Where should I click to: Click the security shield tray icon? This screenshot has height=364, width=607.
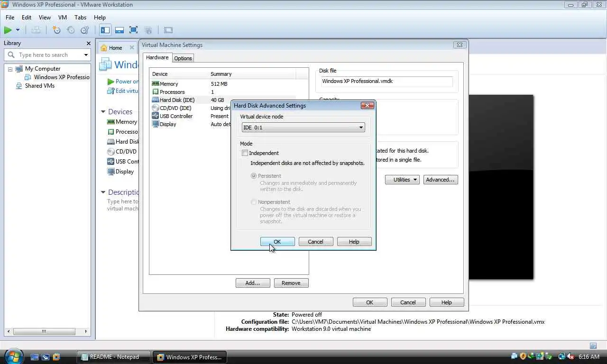pos(523,356)
